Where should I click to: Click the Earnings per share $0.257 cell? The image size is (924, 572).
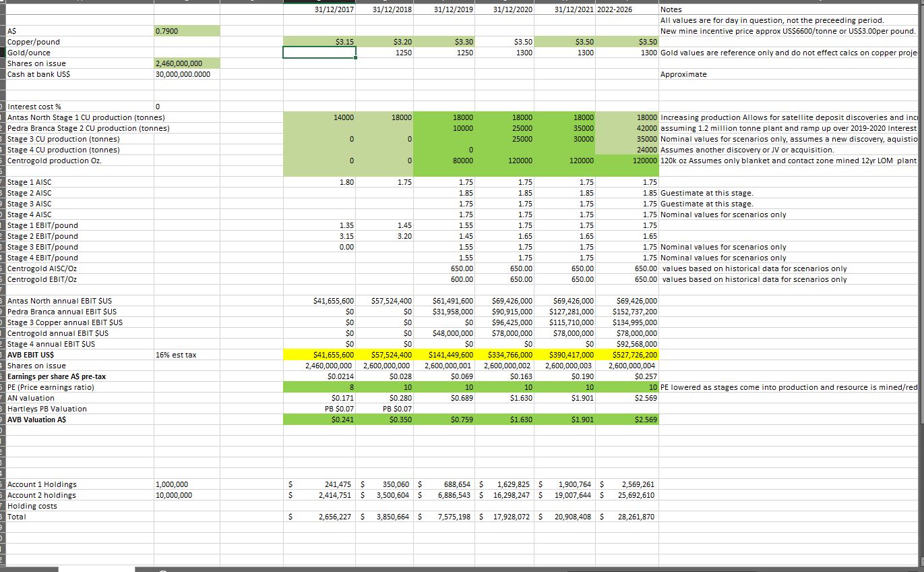627,376
